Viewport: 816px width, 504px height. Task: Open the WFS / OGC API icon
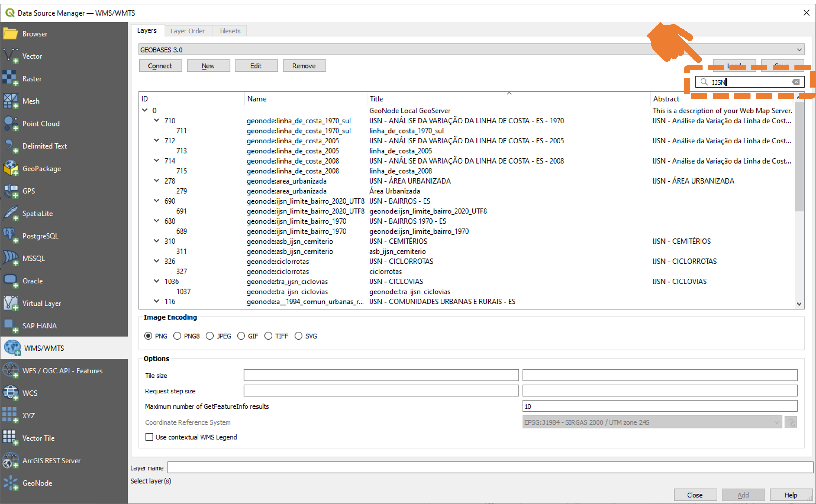point(10,371)
